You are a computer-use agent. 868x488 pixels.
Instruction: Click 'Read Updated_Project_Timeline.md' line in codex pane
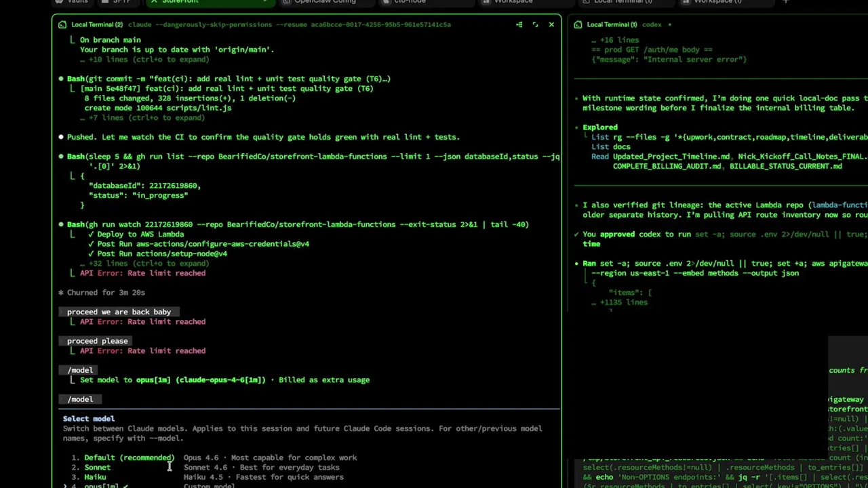click(x=729, y=157)
